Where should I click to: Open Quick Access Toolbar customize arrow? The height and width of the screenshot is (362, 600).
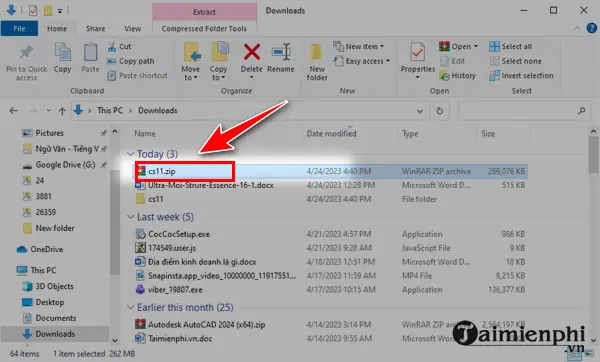pos(60,11)
